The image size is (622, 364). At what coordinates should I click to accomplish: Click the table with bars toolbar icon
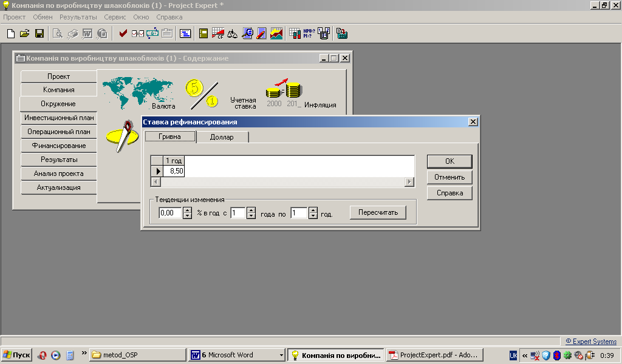295,33
